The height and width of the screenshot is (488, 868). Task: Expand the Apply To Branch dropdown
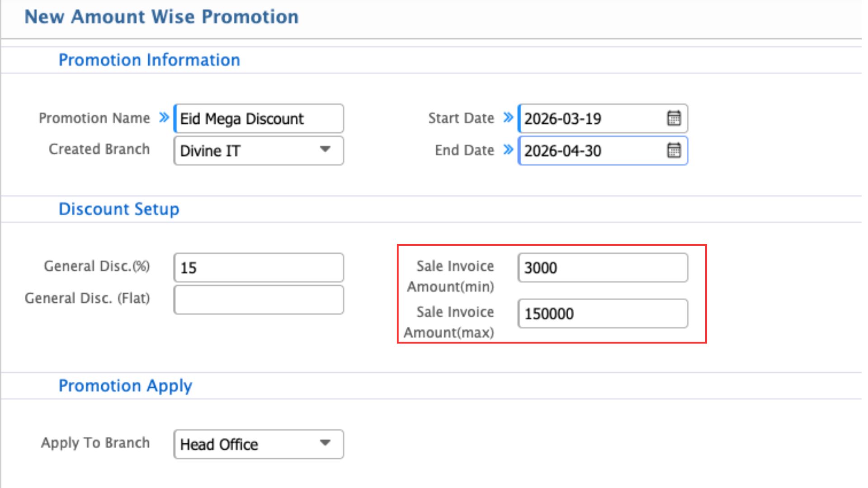258,444
